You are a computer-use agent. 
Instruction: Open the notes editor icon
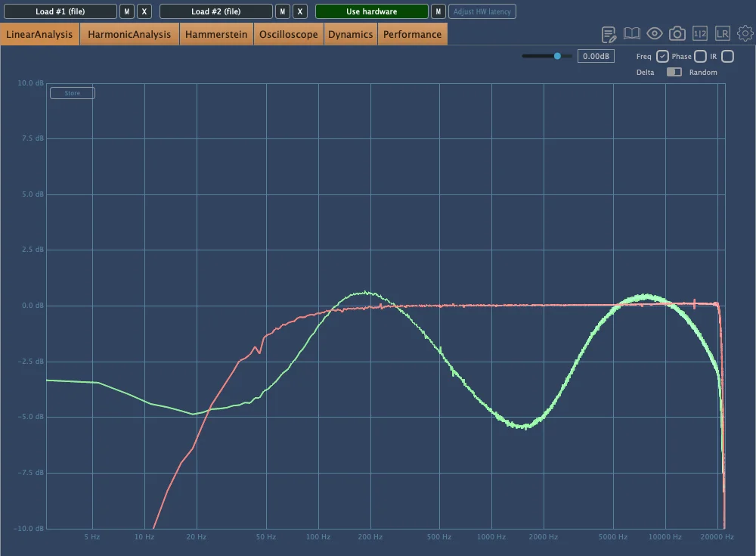(609, 34)
